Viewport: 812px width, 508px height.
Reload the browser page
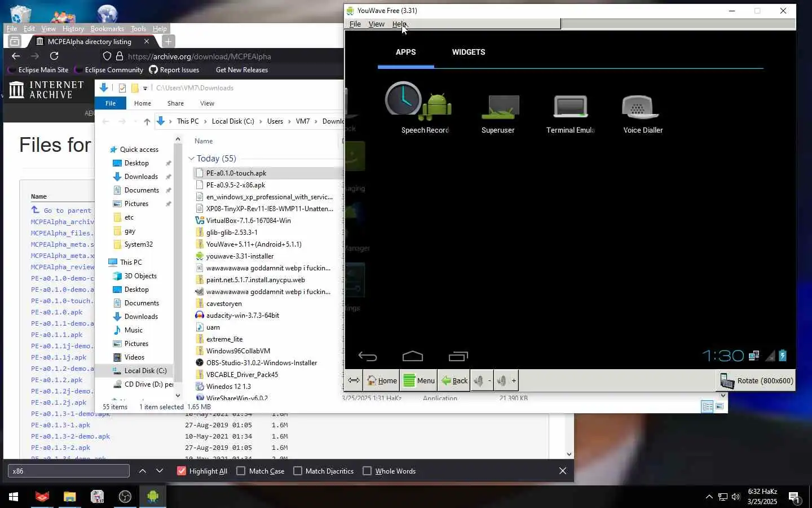pos(54,56)
